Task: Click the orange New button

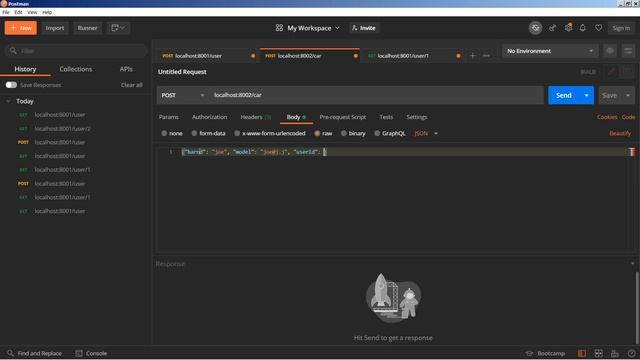Action: tap(21, 28)
